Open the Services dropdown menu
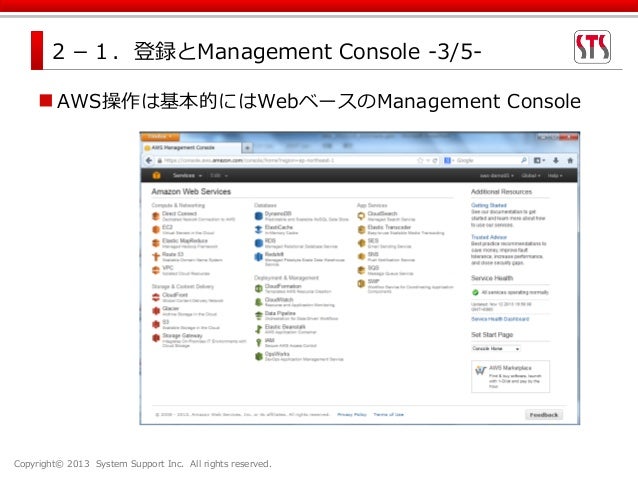Screen dimensions: 638x479 187,175
